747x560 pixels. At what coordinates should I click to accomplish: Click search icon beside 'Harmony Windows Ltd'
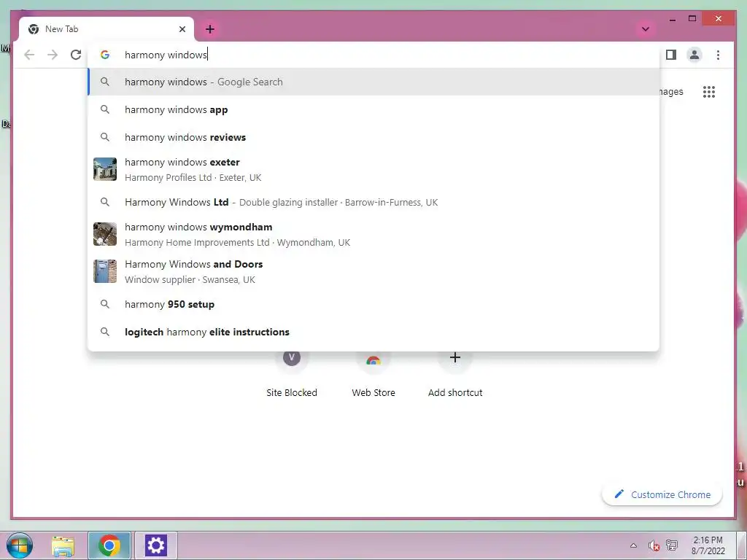[x=105, y=202]
